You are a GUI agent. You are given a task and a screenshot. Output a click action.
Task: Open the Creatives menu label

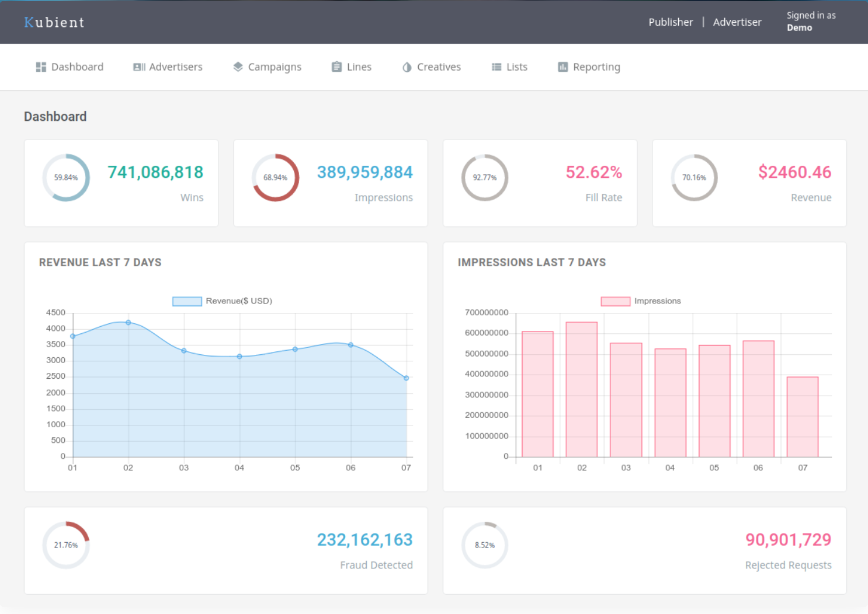439,67
